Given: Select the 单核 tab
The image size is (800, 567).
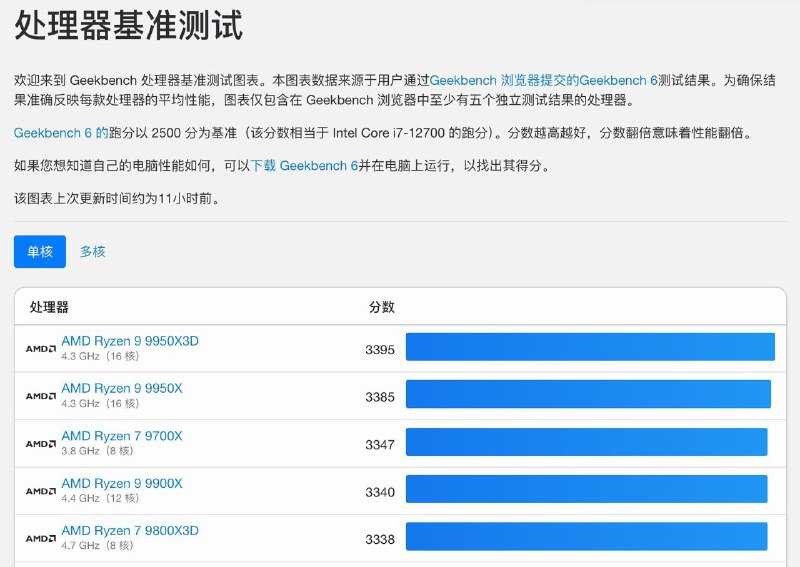Looking at the screenshot, I should point(40,252).
